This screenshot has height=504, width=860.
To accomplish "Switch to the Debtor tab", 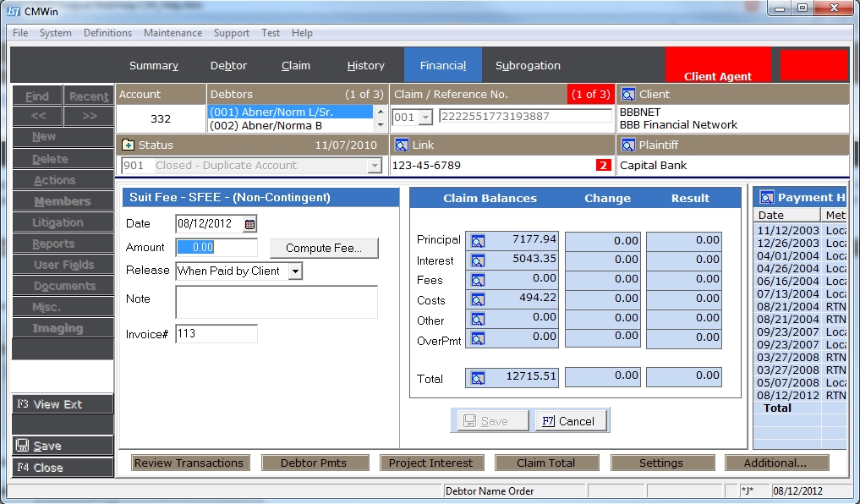I will pos(228,65).
